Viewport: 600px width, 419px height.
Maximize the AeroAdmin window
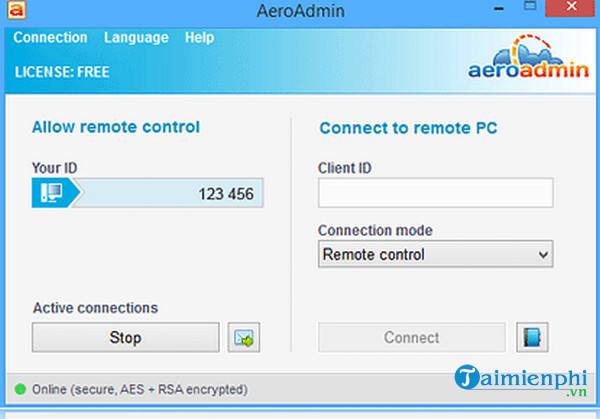pos(530,6)
